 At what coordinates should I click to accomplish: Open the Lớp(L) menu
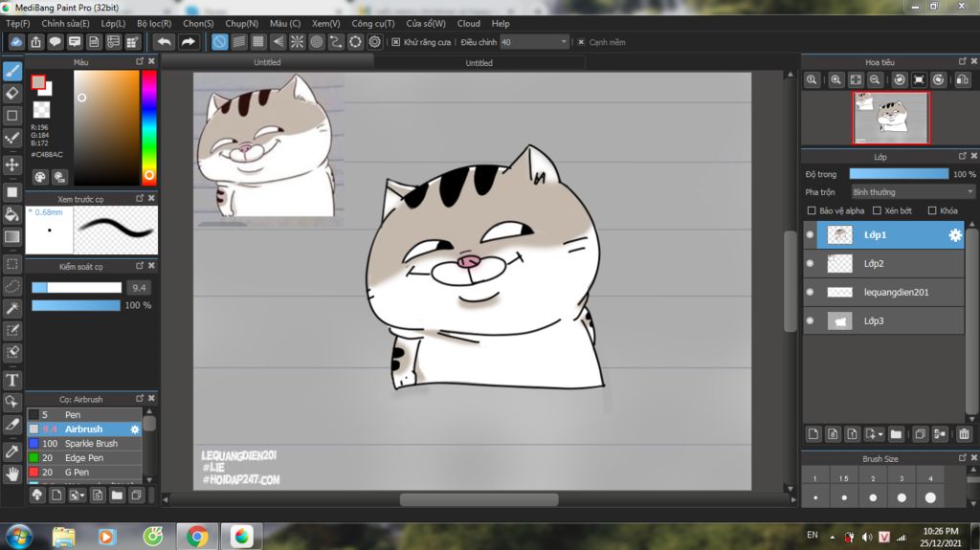coord(113,23)
